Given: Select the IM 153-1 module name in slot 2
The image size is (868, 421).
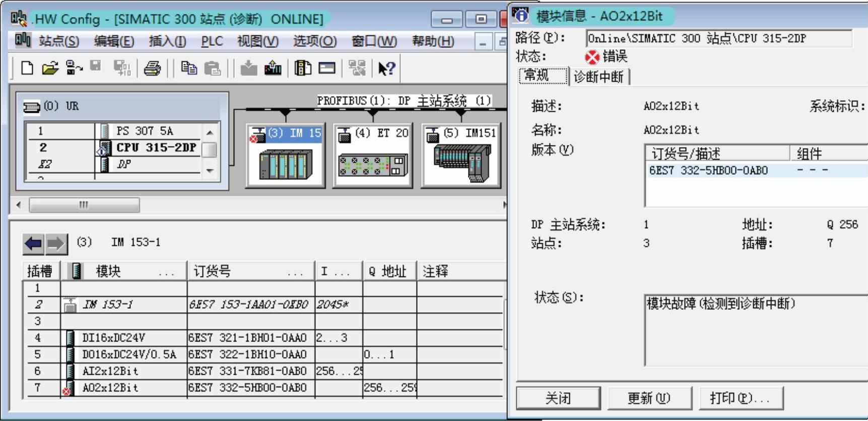Looking at the screenshot, I should (x=107, y=305).
